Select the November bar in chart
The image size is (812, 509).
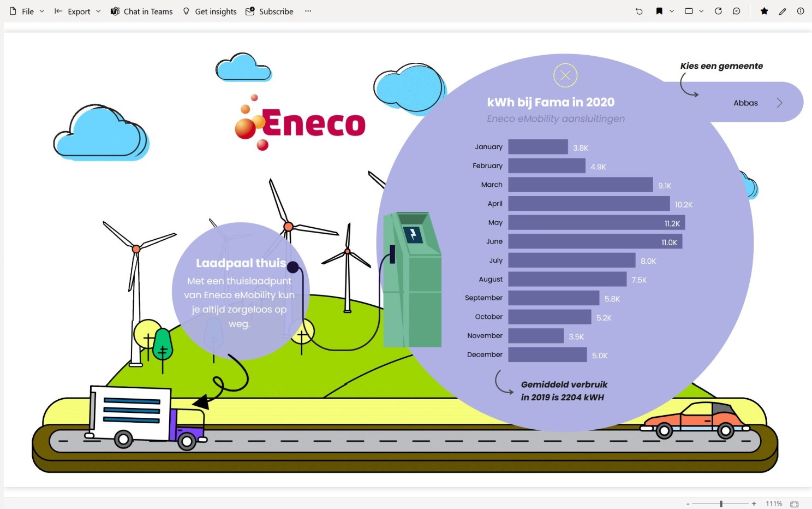[536, 336]
